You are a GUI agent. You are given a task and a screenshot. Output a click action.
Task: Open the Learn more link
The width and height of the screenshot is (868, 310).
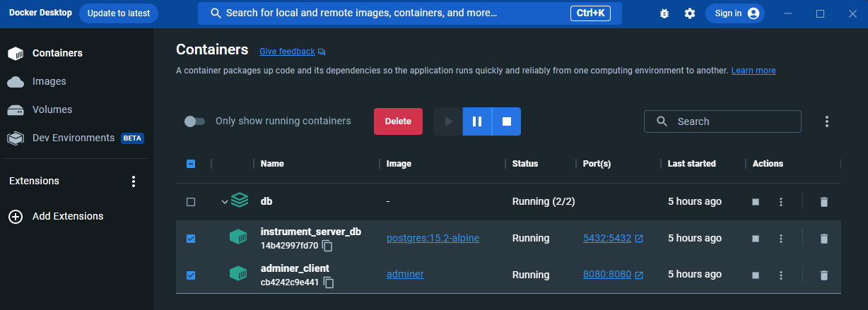pos(753,71)
